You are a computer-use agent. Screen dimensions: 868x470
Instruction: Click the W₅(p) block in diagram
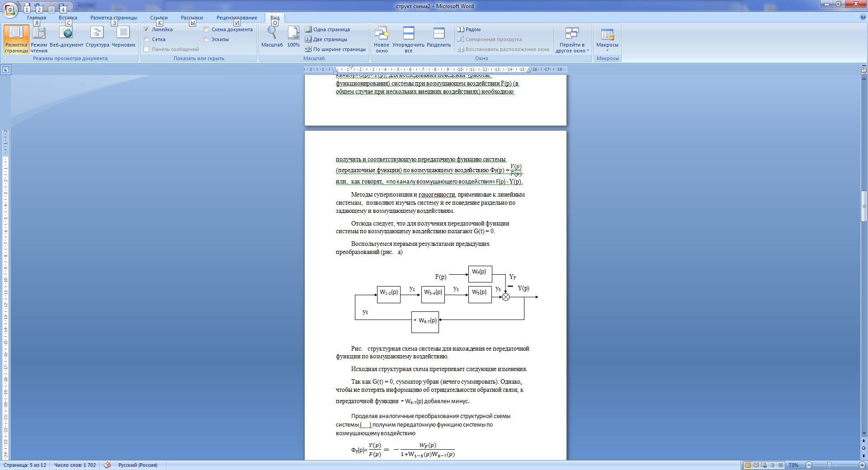tap(480, 294)
